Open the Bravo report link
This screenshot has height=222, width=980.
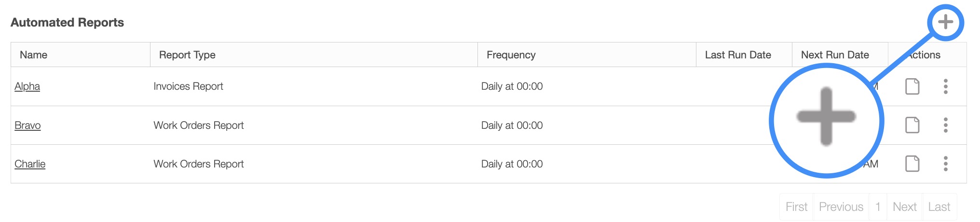(27, 125)
